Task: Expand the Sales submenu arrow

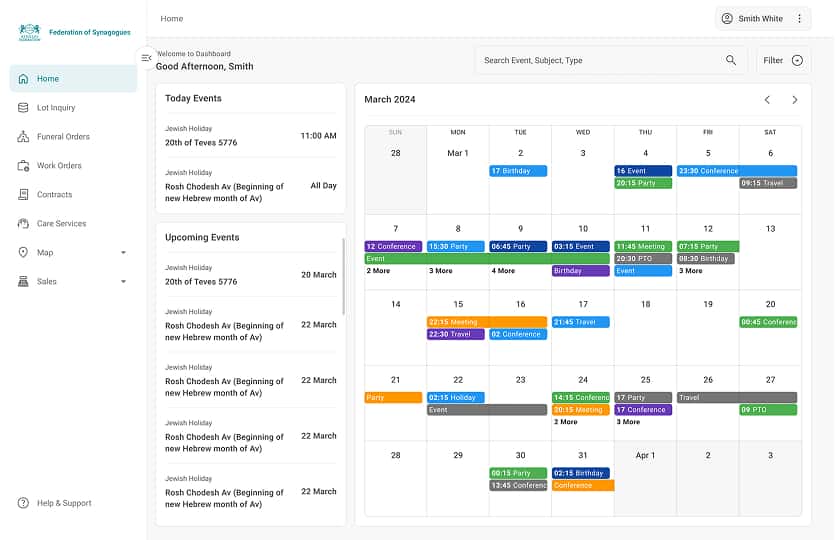Action: [123, 282]
